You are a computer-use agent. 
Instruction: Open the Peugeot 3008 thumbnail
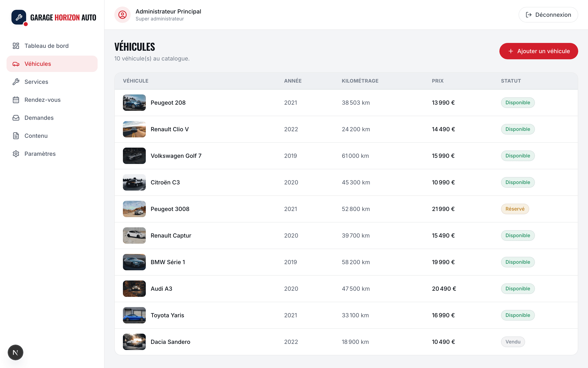click(134, 209)
